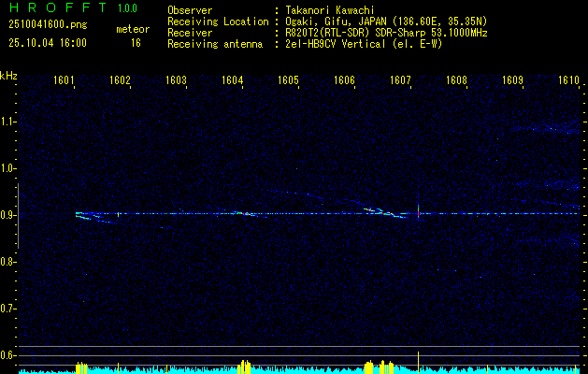Viewport: 588px width, 374px height.
Task: Click the meteor label
Action: 133,29
